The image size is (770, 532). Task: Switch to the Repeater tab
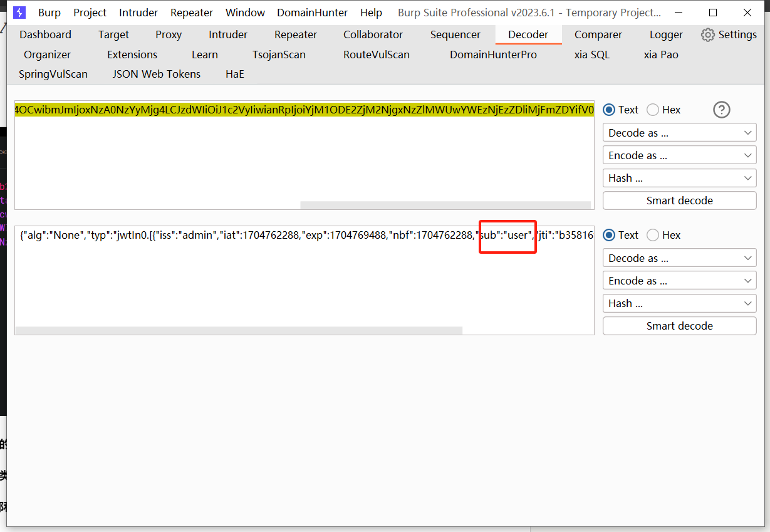[x=296, y=35]
